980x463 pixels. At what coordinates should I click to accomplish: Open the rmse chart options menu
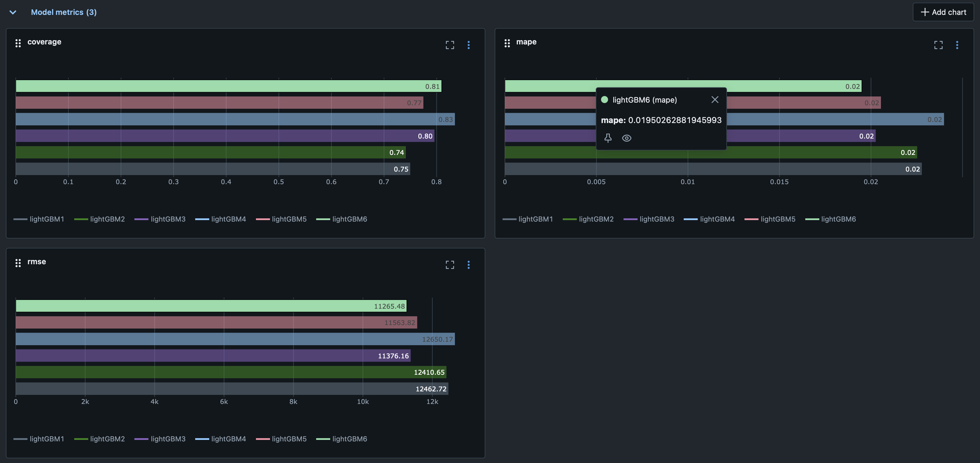[468, 265]
